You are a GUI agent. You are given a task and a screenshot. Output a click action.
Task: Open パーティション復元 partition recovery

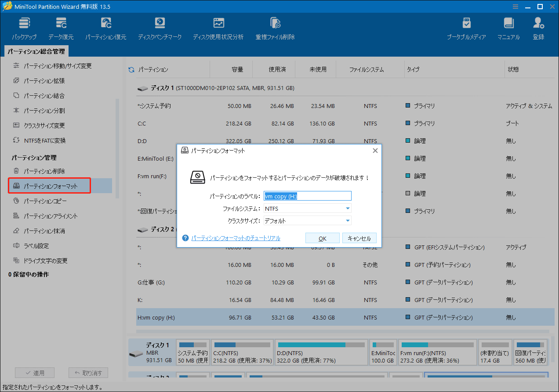click(105, 26)
